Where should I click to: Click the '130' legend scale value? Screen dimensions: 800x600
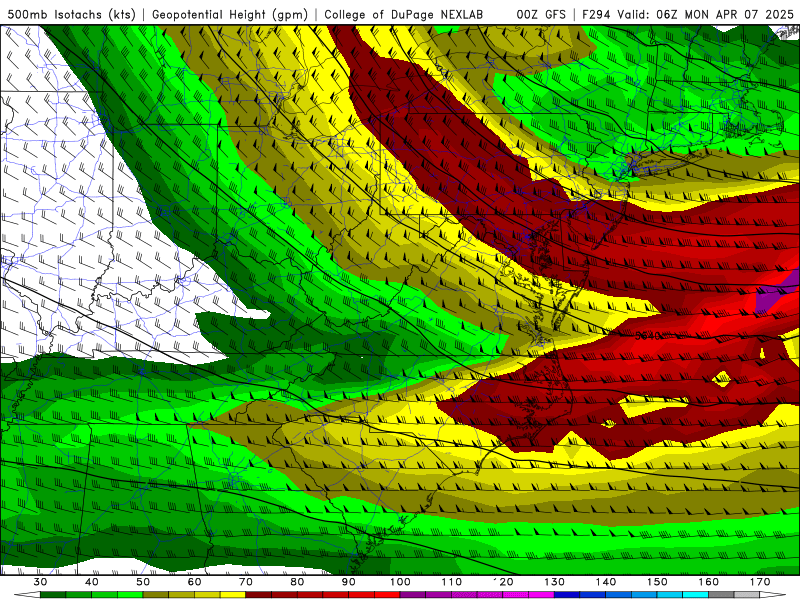[x=554, y=582]
